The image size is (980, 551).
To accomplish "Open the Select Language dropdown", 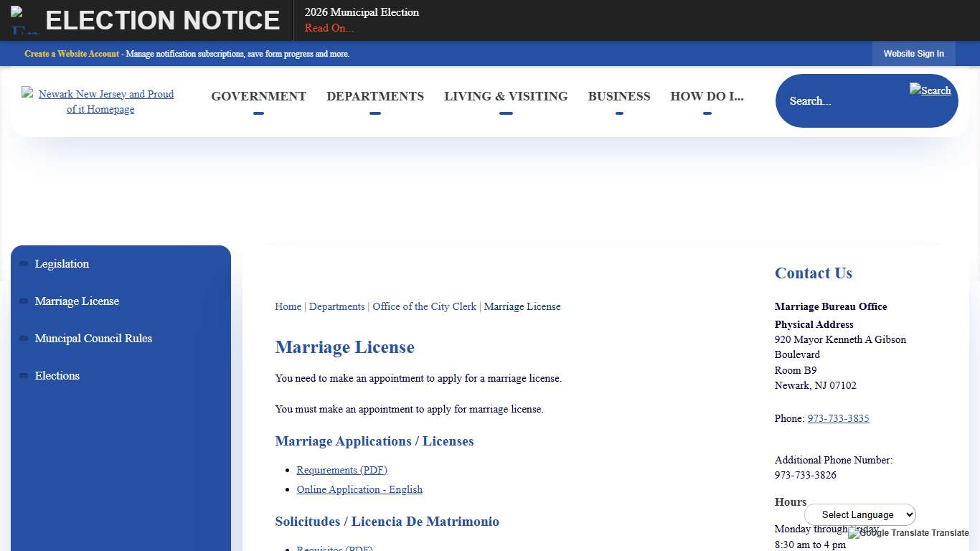I will tap(859, 514).
